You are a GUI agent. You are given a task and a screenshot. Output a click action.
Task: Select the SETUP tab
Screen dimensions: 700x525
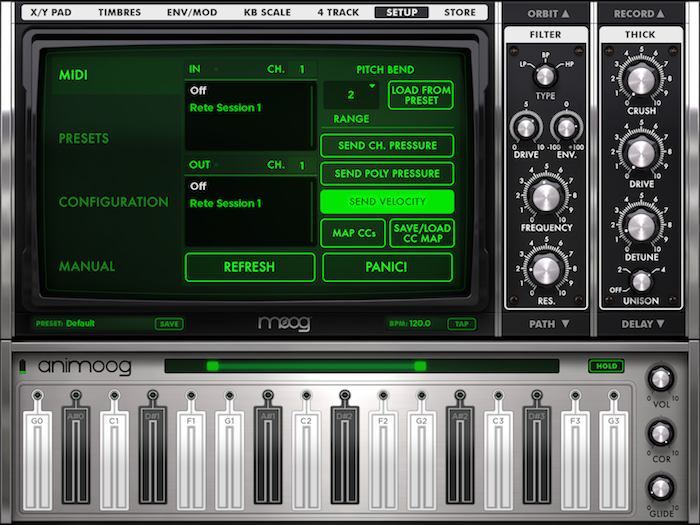pos(401,12)
